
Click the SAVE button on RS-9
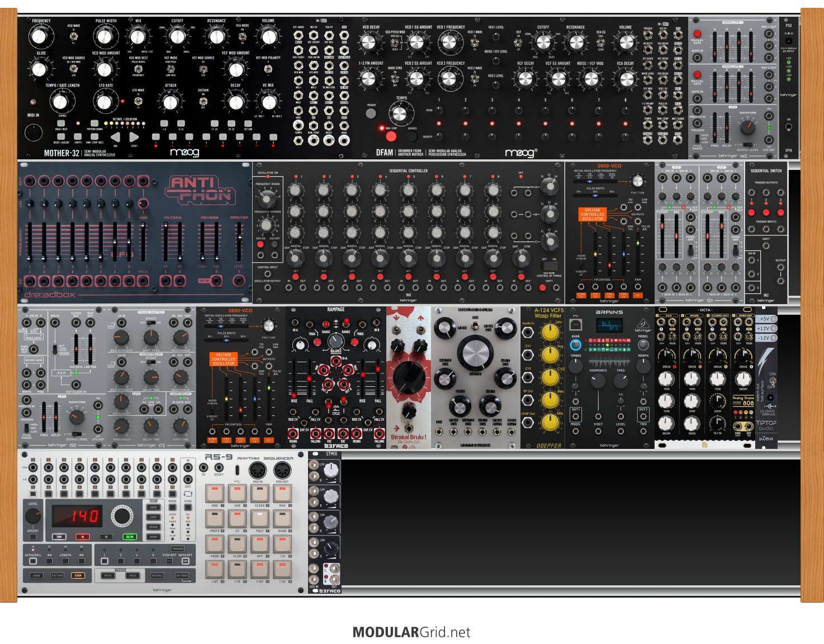tap(153, 508)
